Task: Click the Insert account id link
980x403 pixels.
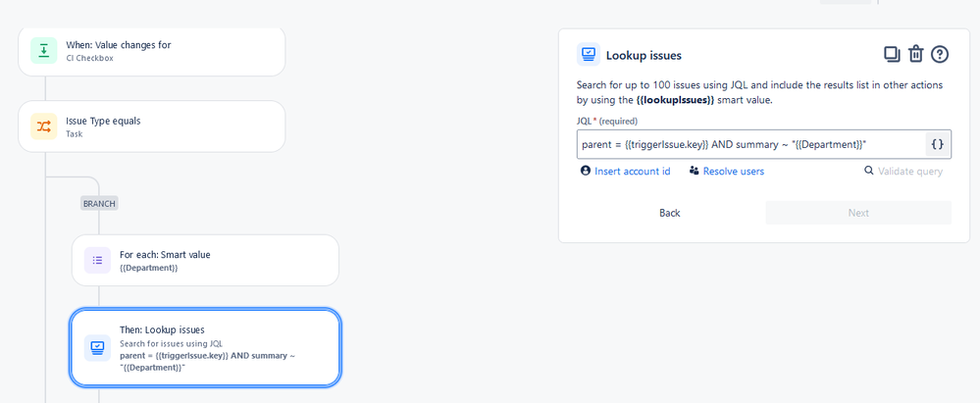Action: pyautogui.click(x=633, y=172)
